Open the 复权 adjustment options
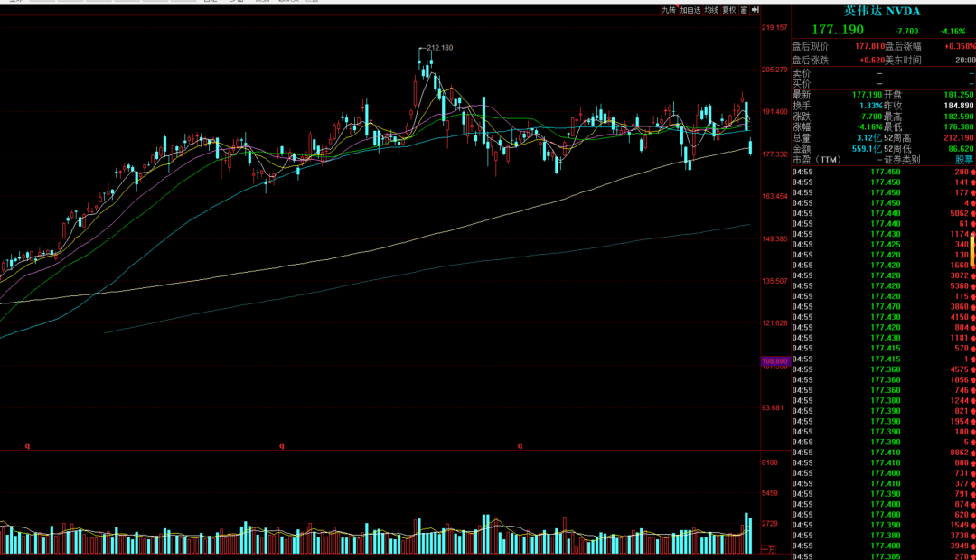The width and height of the screenshot is (976, 560). 728,10
